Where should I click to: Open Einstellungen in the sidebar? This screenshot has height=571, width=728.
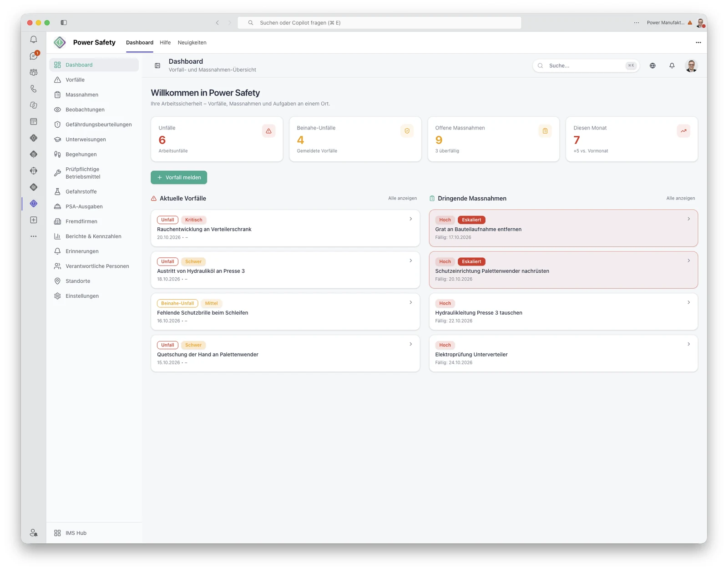[x=94, y=296]
